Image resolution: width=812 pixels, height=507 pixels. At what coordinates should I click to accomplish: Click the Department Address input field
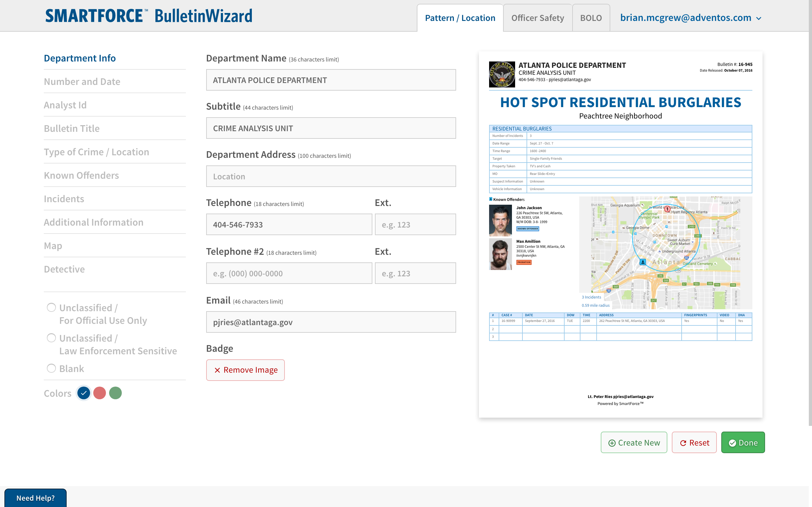point(331,176)
